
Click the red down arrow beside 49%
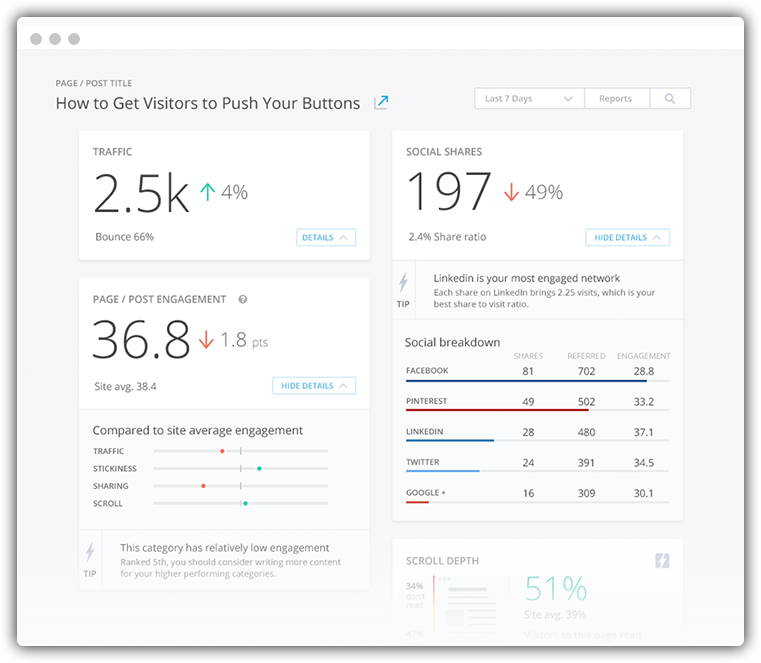pos(511,192)
